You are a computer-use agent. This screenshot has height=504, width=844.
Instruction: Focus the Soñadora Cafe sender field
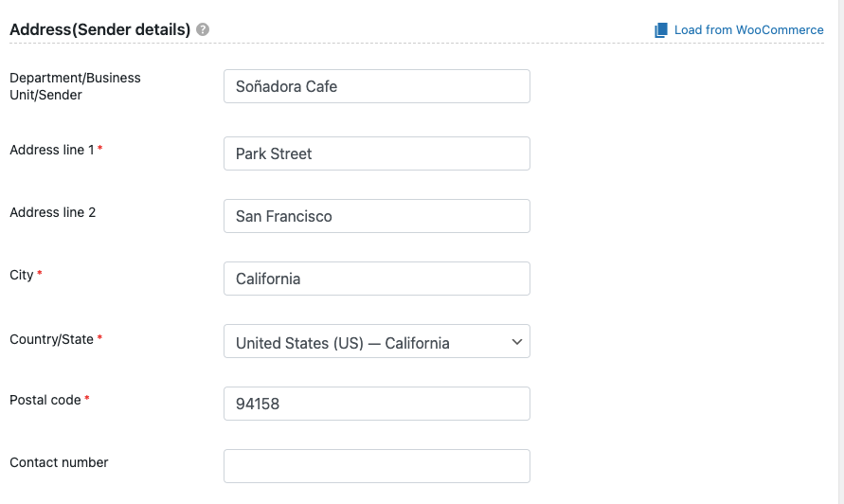point(377,86)
